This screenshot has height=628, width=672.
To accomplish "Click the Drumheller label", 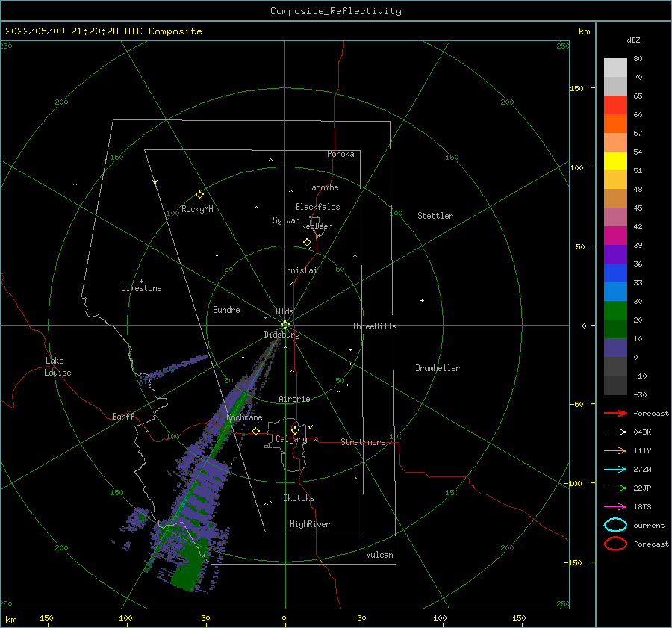I will (438, 368).
